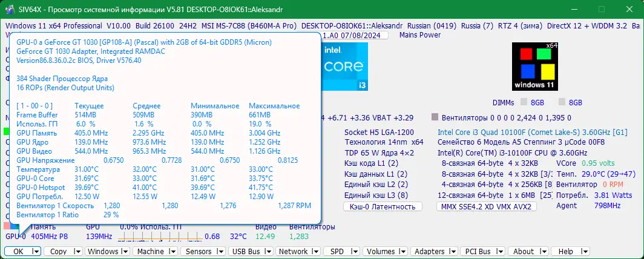Open the Windows button dropdown arrow

point(125,251)
